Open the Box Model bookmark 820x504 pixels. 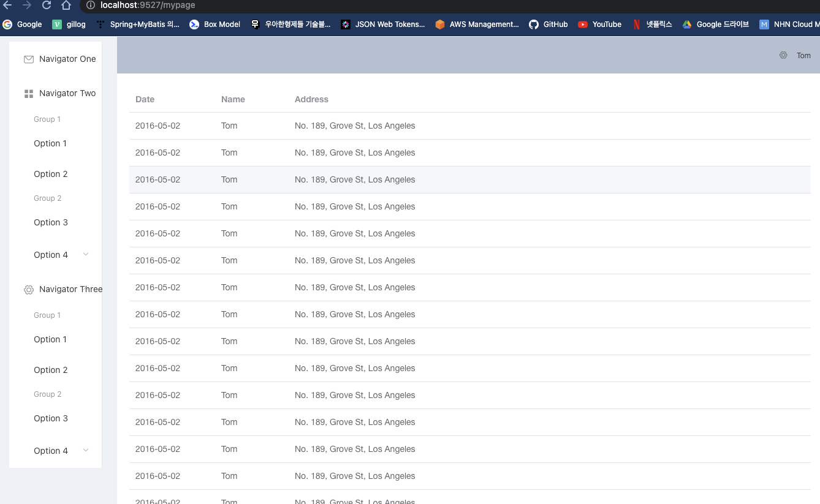[214, 24]
